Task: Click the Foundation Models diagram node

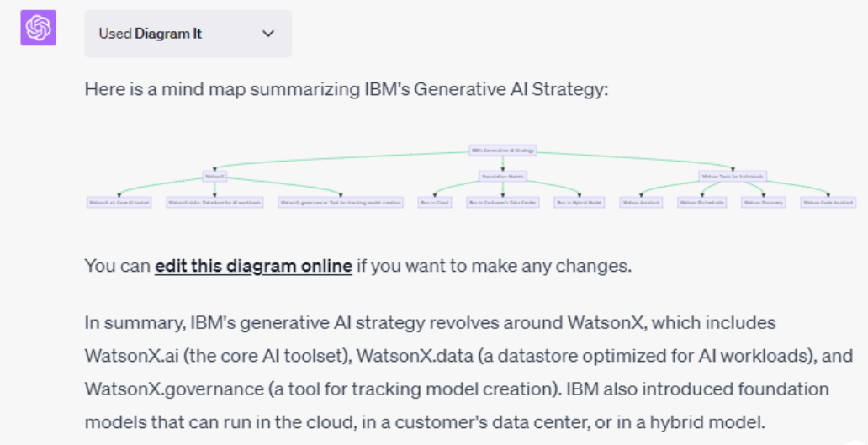Action: 502,177
